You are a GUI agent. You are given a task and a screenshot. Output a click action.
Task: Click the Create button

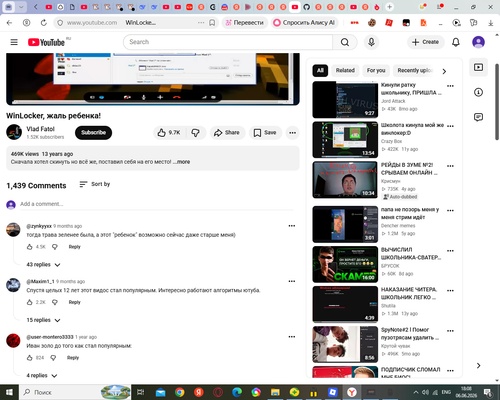[x=426, y=42]
